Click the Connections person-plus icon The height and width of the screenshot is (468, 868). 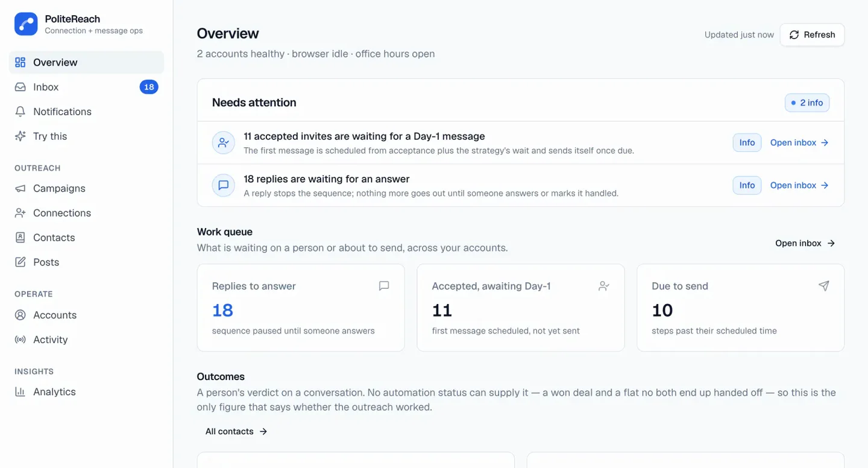20,213
